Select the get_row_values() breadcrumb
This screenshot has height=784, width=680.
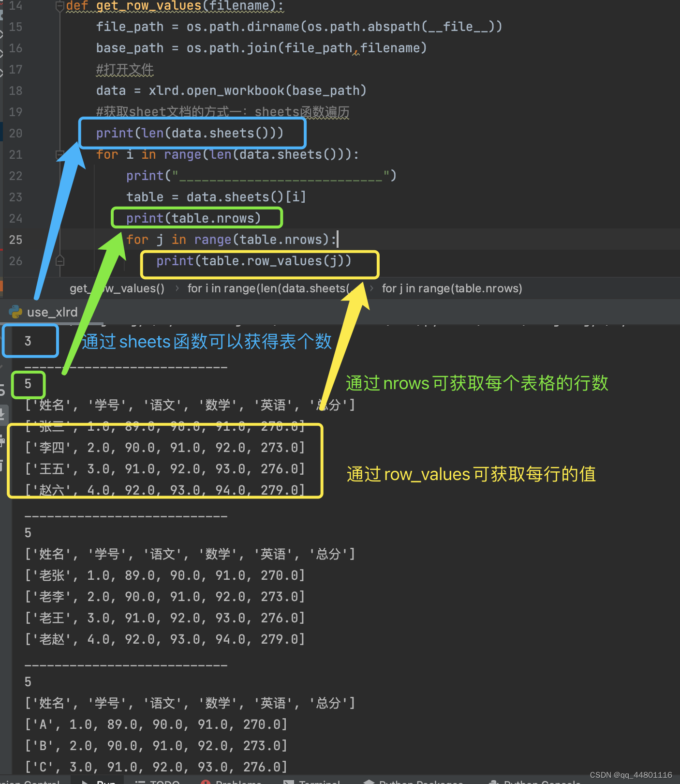point(117,288)
